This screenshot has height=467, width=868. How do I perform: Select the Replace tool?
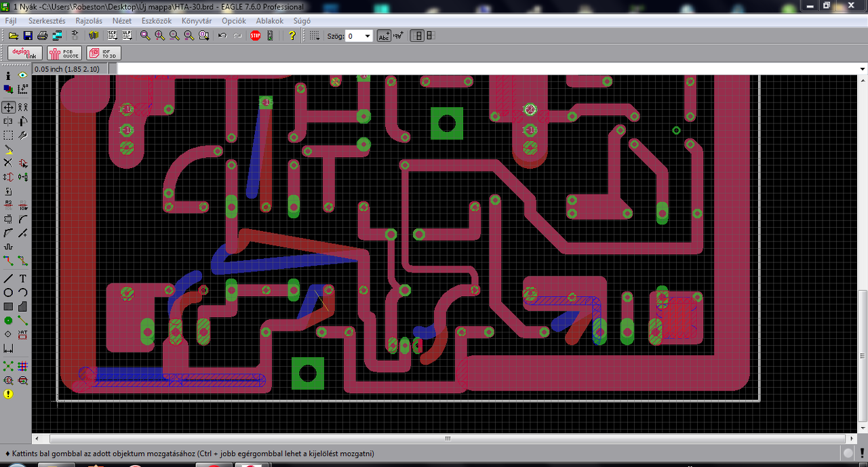point(23,176)
